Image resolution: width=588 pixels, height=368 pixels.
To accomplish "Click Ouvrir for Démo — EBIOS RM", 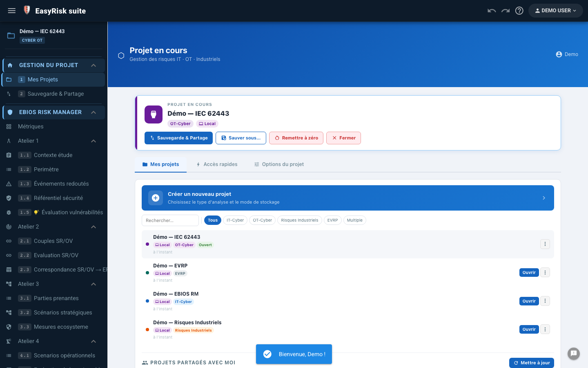I will [529, 301].
